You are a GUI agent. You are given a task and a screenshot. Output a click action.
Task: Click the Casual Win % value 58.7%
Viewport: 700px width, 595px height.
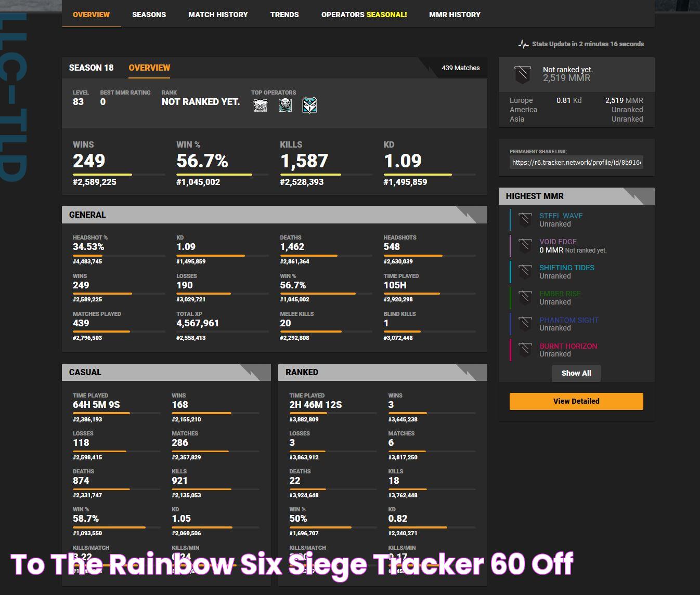click(x=86, y=519)
